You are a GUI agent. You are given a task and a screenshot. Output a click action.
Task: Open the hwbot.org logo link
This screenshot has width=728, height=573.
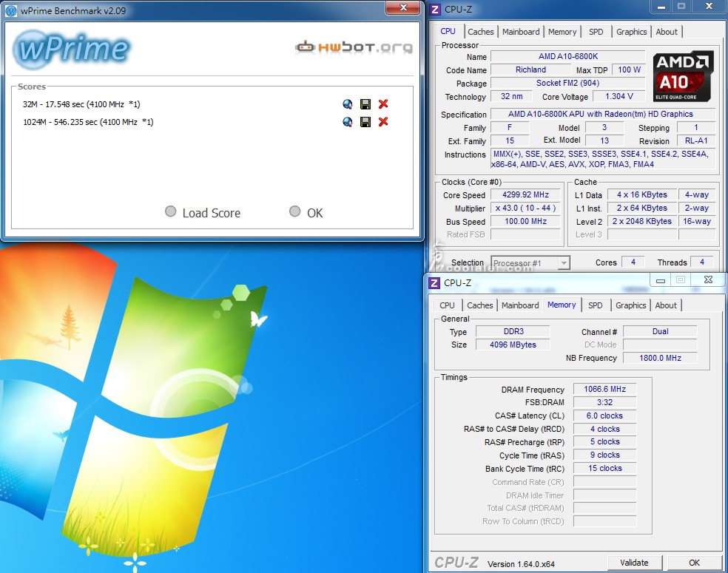pos(354,47)
